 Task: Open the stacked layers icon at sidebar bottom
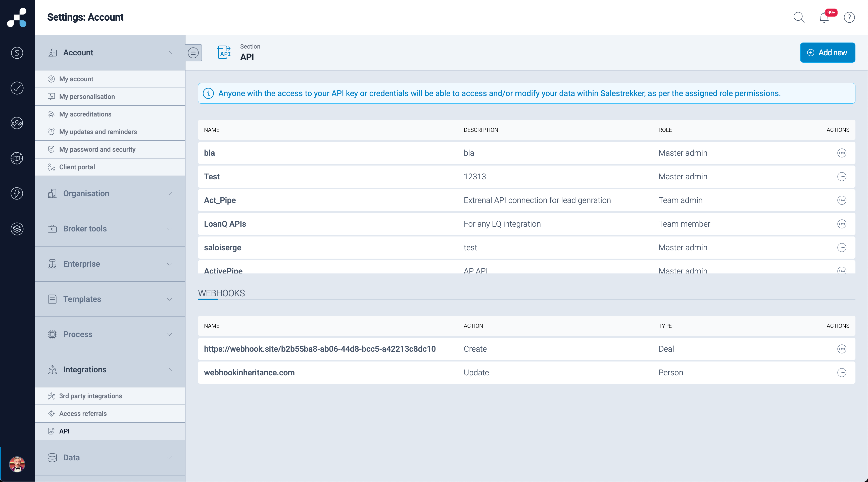pos(17,229)
